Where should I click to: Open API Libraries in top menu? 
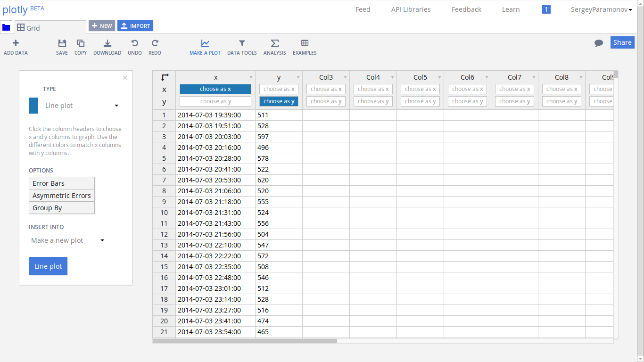(411, 9)
